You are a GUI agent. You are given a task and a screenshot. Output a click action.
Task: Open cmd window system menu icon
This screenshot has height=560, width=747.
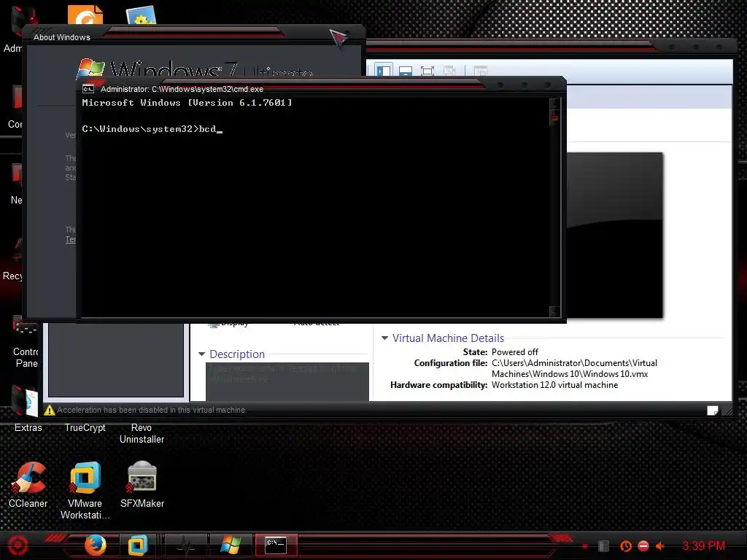click(x=88, y=89)
